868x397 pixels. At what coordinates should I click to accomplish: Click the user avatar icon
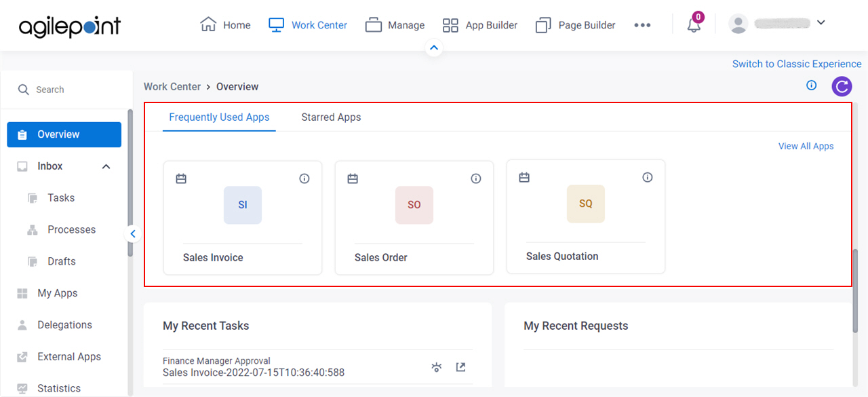coord(738,24)
